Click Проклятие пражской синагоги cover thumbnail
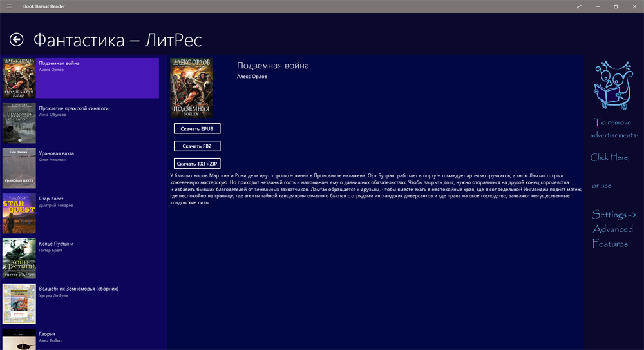 click(x=19, y=123)
